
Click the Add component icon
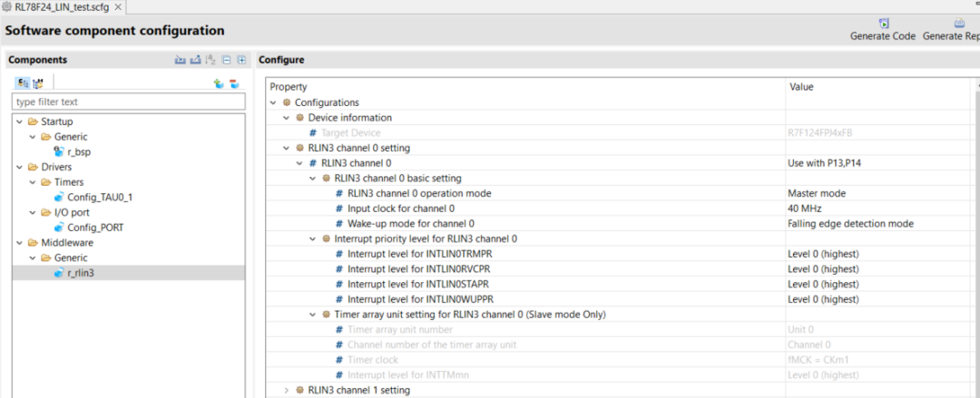tap(219, 83)
